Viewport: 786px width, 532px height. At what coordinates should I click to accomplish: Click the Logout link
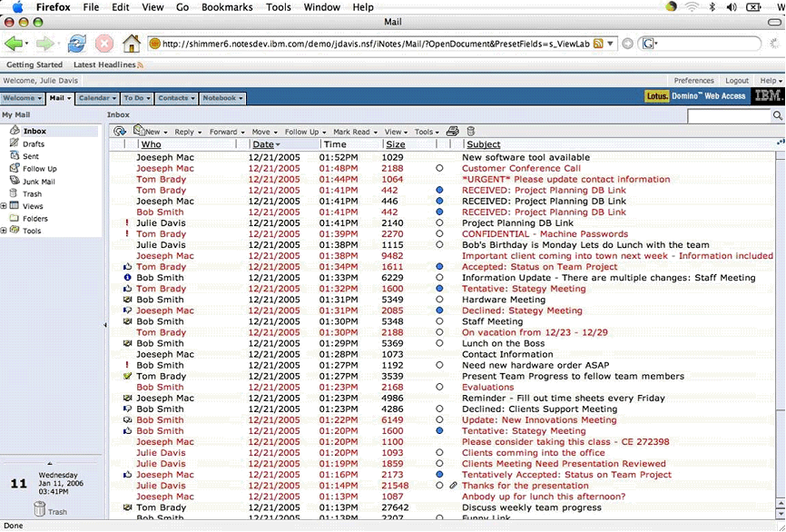coord(737,80)
